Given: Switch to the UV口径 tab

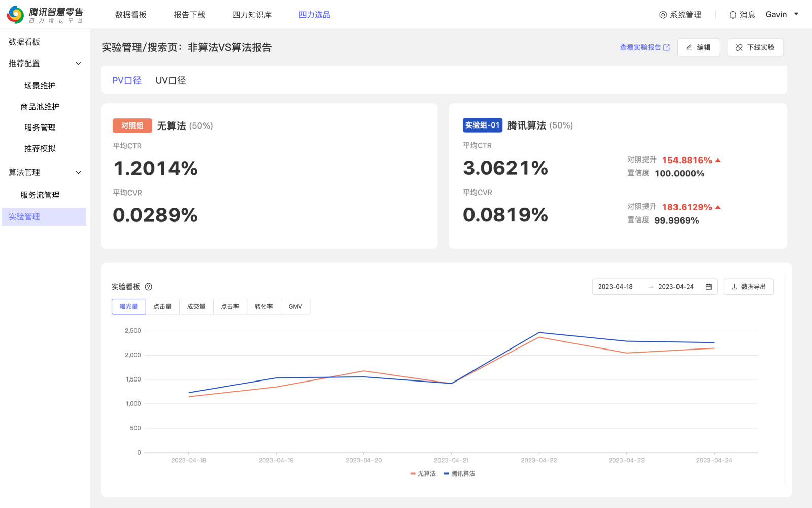Looking at the screenshot, I should coord(171,80).
